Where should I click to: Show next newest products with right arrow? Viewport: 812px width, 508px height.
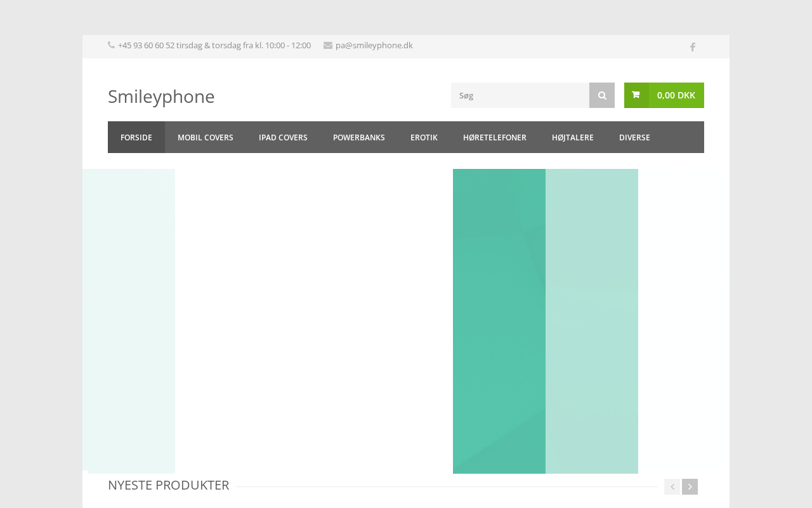pos(690,486)
